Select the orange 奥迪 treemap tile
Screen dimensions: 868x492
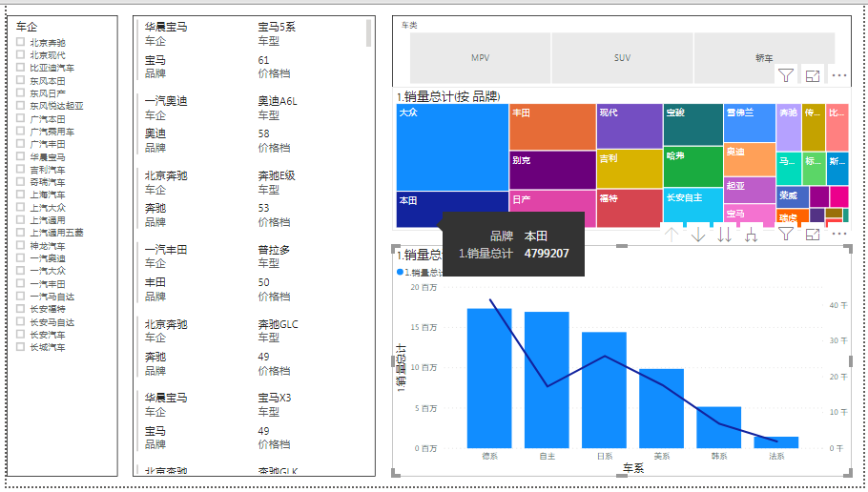pyautogui.click(x=750, y=159)
